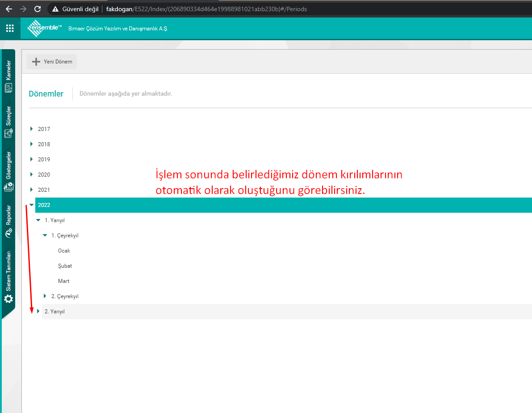This screenshot has width=532, height=413.
Task: Collapse the 1. Çeyrekyıl node
Action: (x=45, y=236)
